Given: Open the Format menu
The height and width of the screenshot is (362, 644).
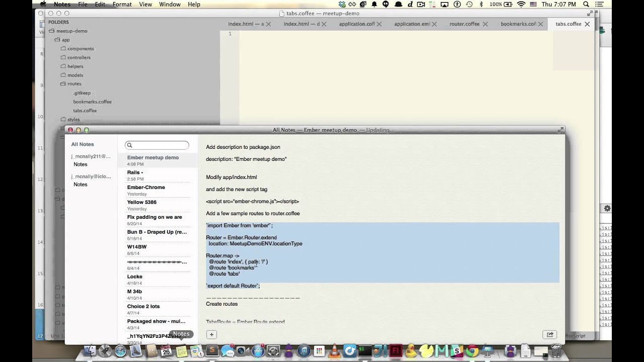Looking at the screenshot, I should click(x=122, y=4).
